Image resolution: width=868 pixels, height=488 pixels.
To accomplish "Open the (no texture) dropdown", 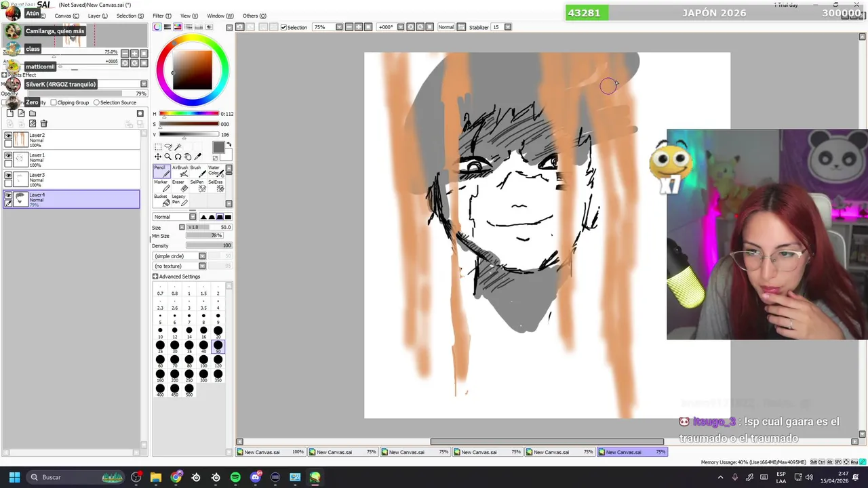I will point(202,266).
